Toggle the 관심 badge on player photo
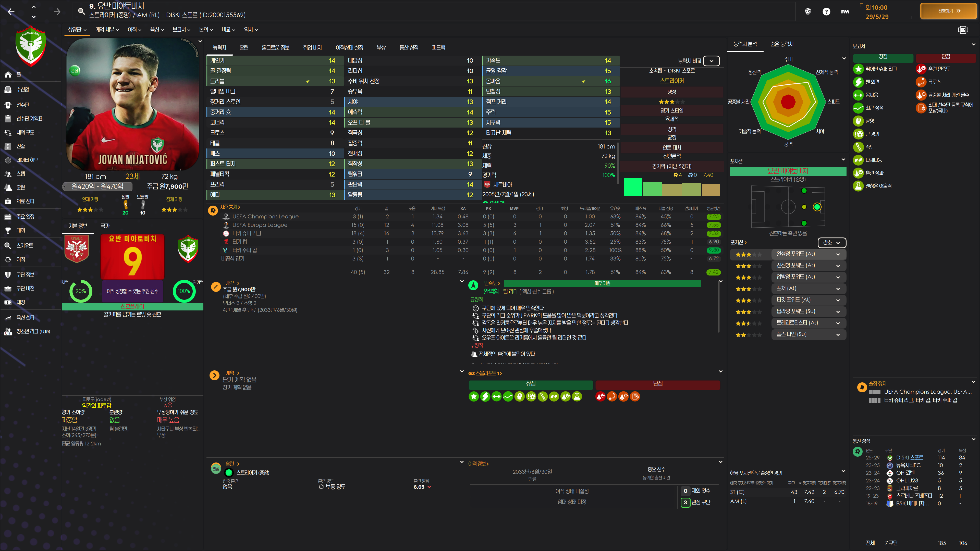 75,70
